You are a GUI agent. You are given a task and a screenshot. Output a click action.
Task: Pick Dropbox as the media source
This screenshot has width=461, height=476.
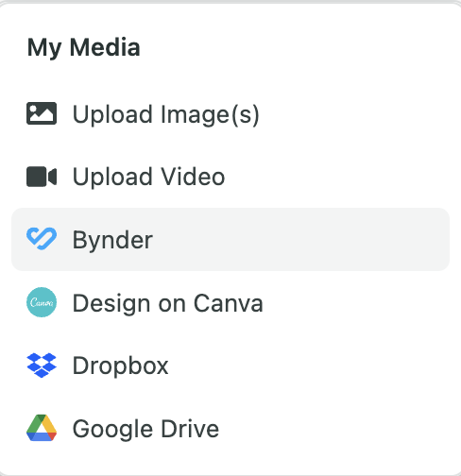pyautogui.click(x=230, y=365)
